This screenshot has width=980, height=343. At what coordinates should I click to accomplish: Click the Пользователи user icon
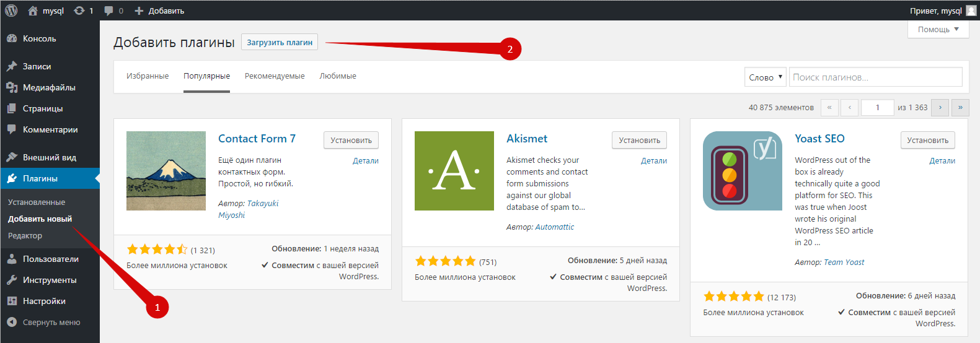click(12, 259)
